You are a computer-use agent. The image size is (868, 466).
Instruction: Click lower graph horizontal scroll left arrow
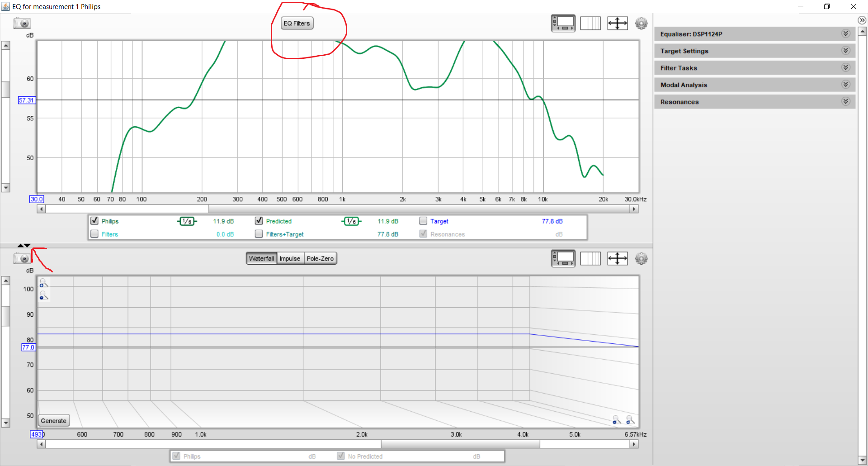(41, 444)
